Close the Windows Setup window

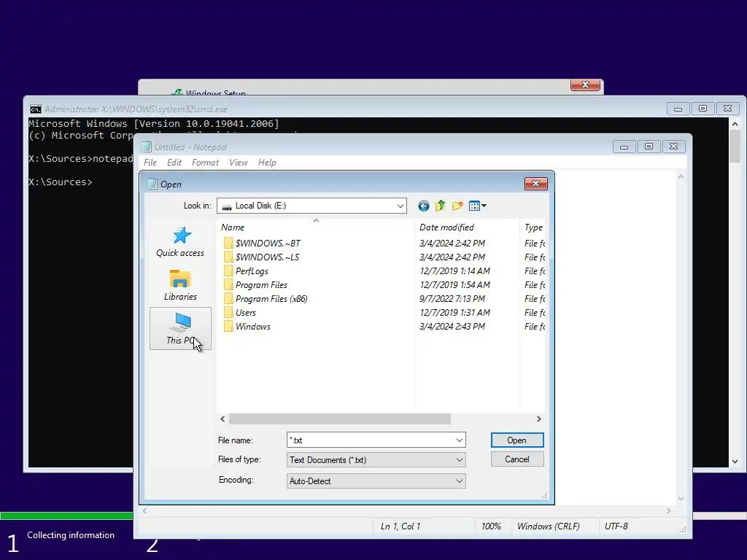[x=585, y=85]
